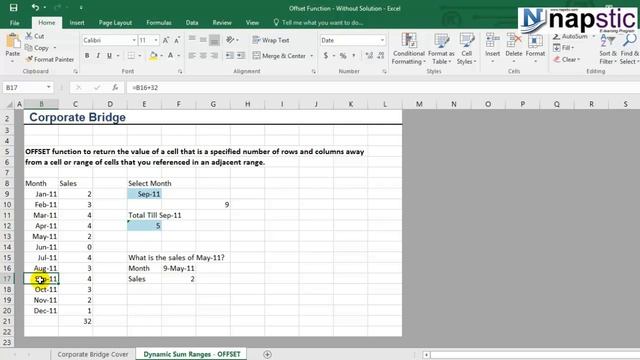Open Corporate Bridge Cover sheet tab
Image resolution: width=640 pixels, height=360 pixels.
[x=93, y=354]
